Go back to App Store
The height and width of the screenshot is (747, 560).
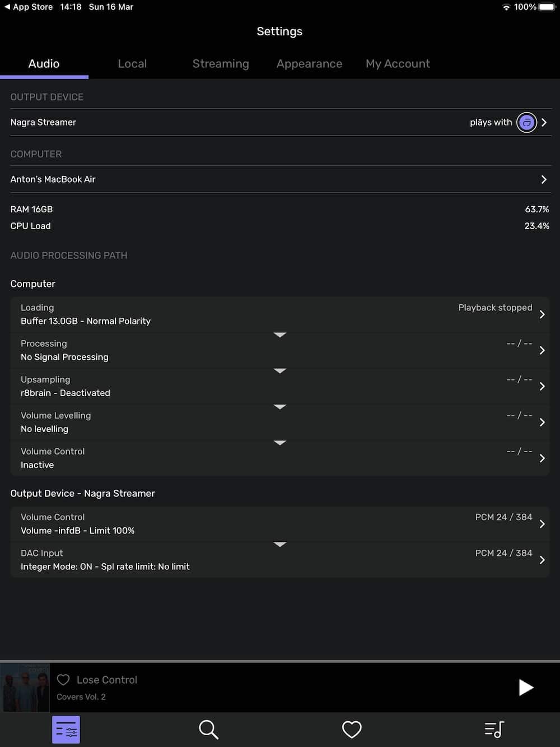(29, 7)
